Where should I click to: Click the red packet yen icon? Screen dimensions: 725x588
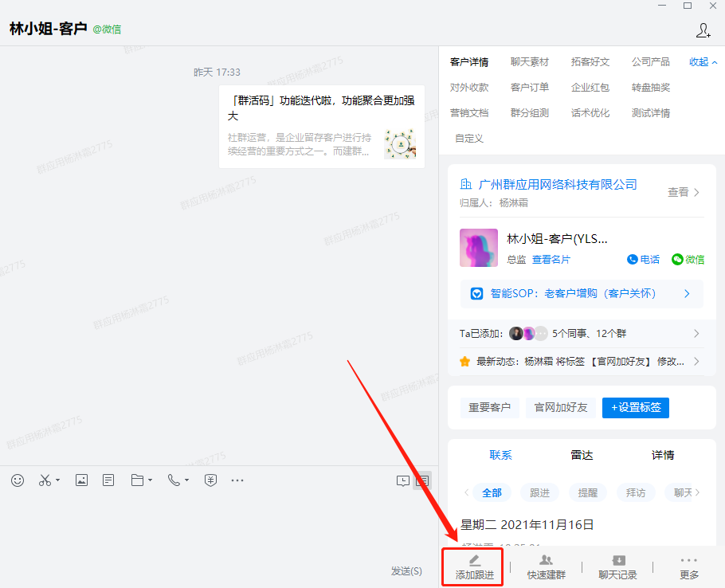click(210, 480)
